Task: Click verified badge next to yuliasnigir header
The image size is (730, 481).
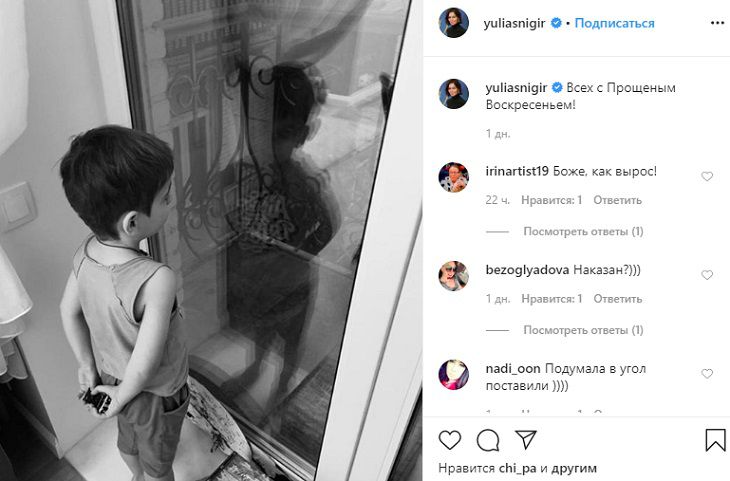Action: coord(556,23)
